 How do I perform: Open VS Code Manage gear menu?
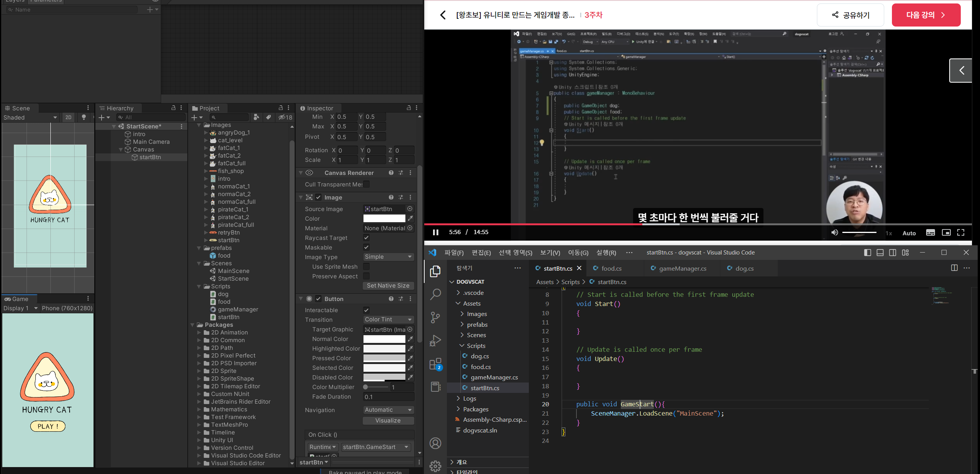[x=435, y=466]
